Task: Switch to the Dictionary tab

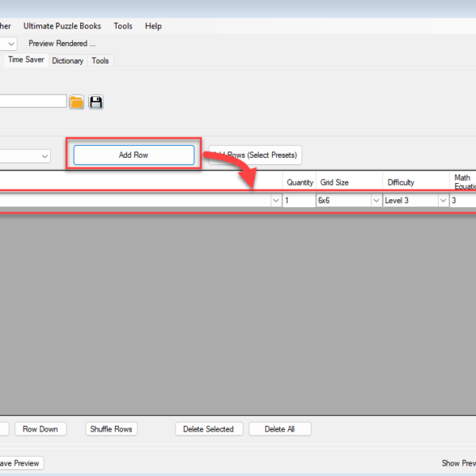Action: click(67, 60)
